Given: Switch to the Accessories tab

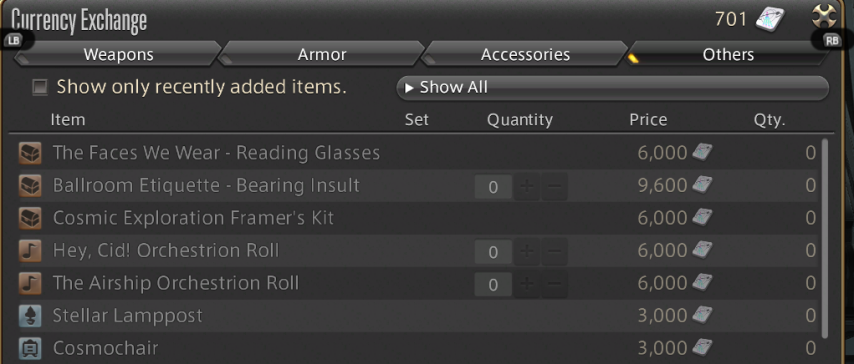Looking at the screenshot, I should tap(525, 54).
